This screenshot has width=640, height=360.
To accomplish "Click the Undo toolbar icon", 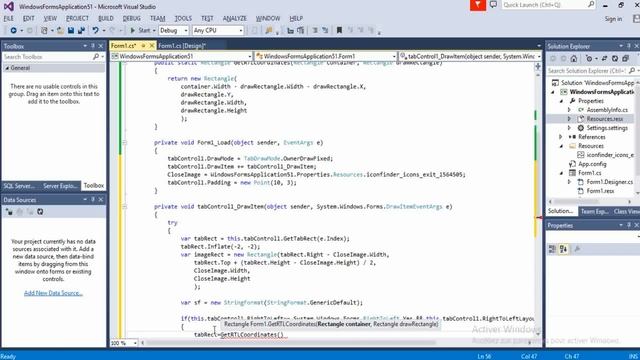I will pyautogui.click(x=96, y=31).
